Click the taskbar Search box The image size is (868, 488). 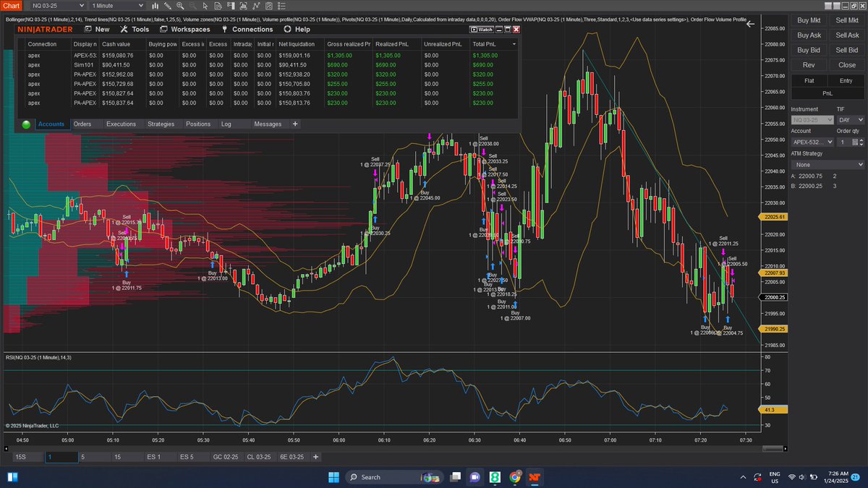pos(395,477)
